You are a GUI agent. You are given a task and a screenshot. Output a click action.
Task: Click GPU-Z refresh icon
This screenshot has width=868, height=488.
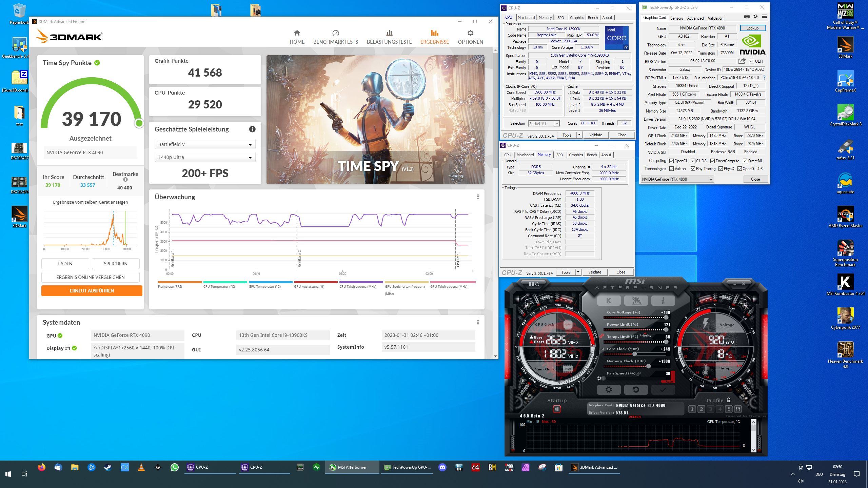(x=755, y=16)
